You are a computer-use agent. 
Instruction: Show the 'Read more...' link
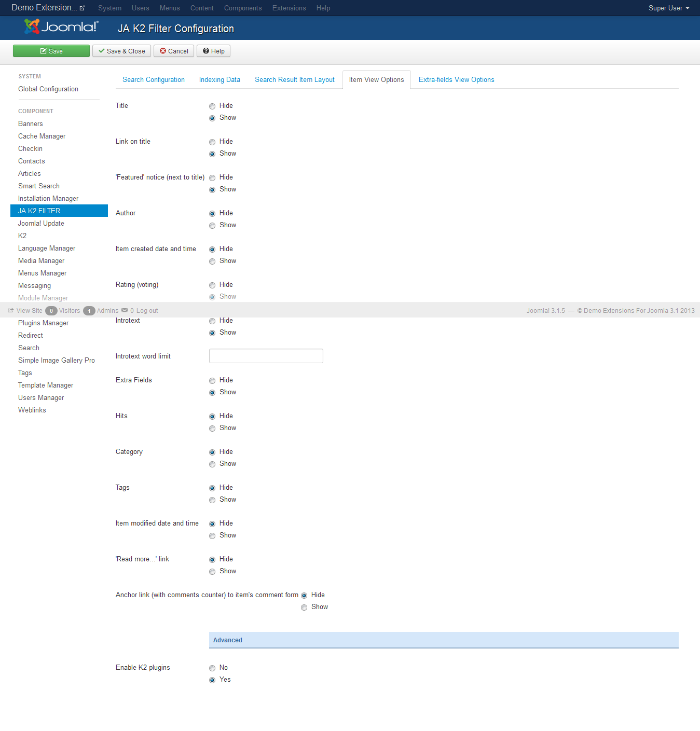212,572
